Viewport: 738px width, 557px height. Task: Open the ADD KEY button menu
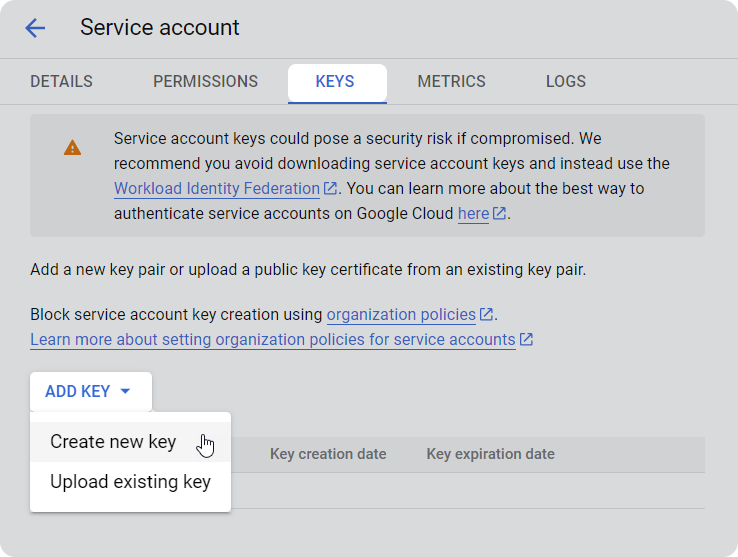click(91, 391)
